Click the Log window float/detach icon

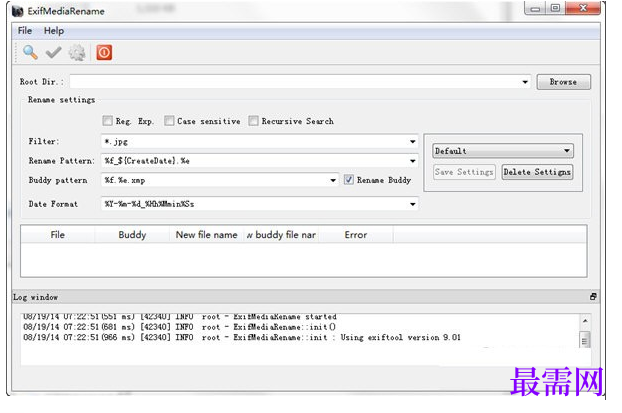point(593,296)
